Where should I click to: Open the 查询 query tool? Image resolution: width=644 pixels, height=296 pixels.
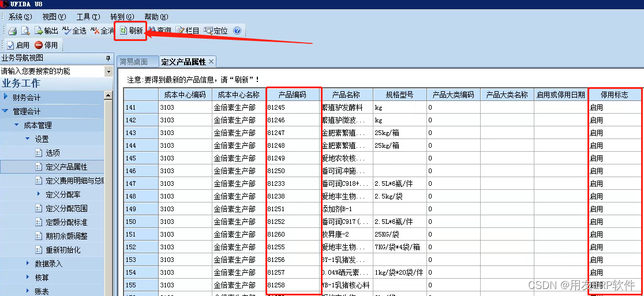click(x=159, y=31)
